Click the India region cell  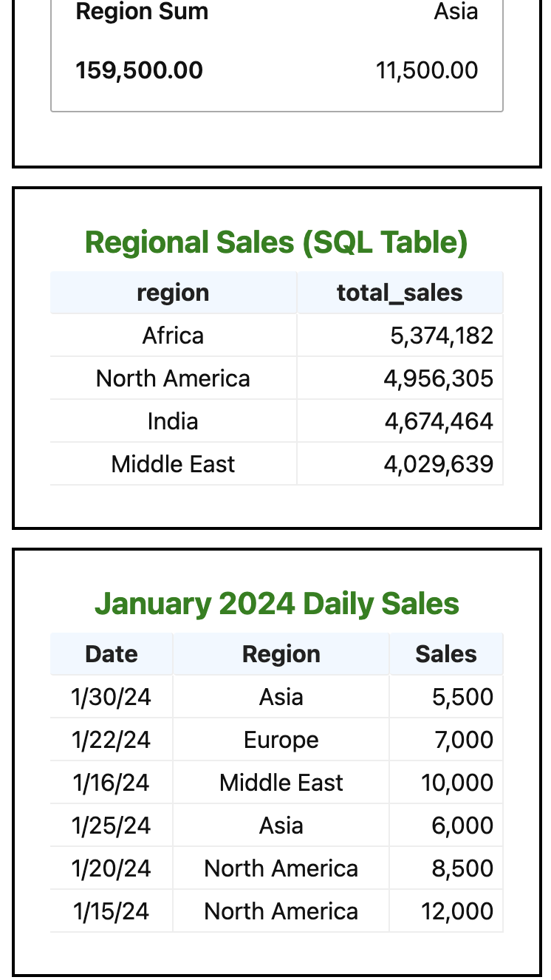pos(173,421)
